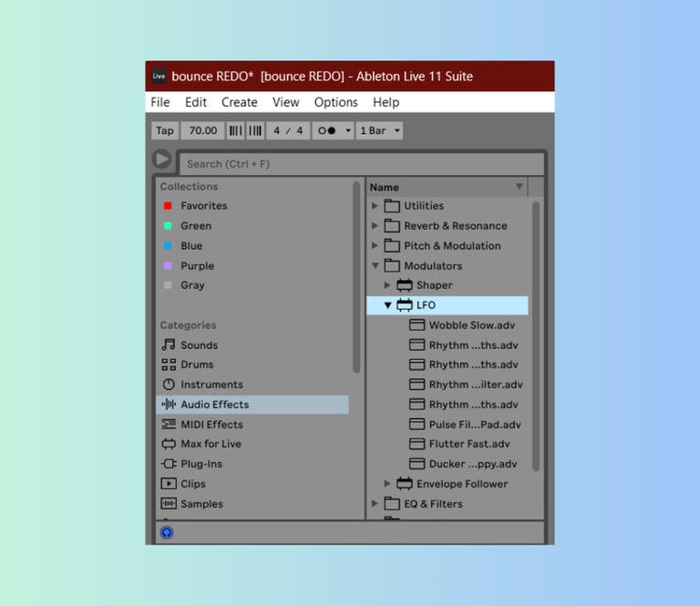Expand the EQ & Filters folder

[x=375, y=504]
